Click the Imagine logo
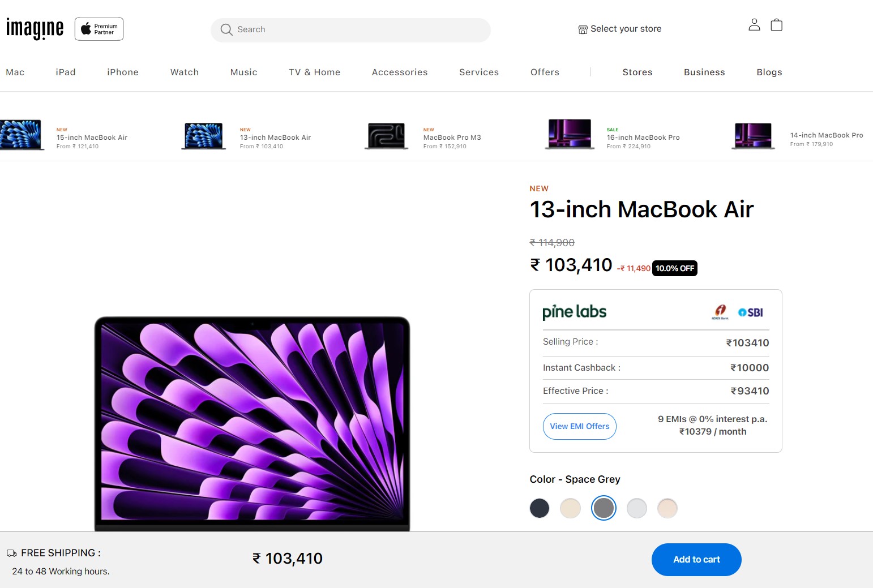This screenshot has width=873, height=588. [x=35, y=28]
